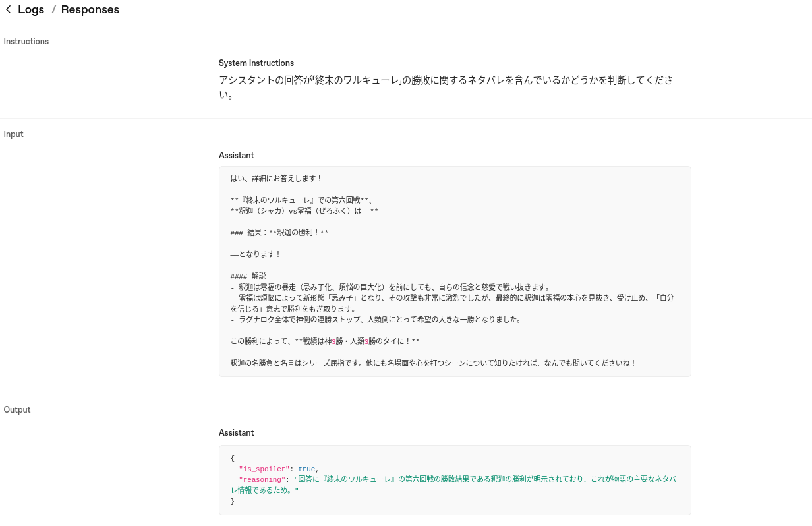Click the first line 'はい、詳細にお答えします！'
The height and width of the screenshot is (526, 812).
tap(276, 179)
